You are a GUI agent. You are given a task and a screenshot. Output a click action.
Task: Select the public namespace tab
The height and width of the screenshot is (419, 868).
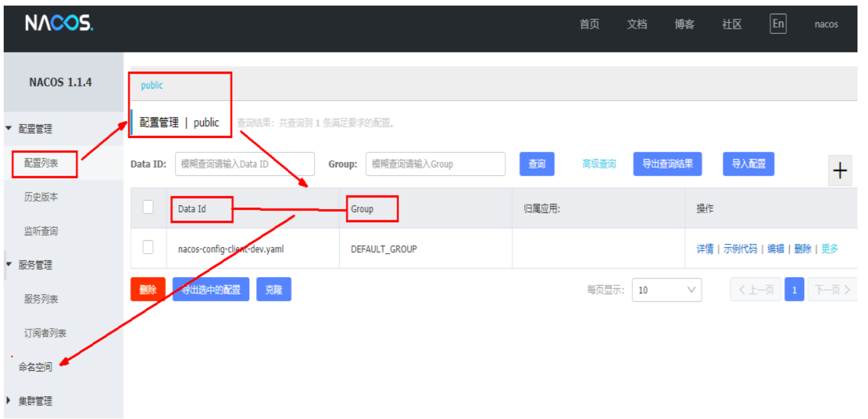point(152,85)
